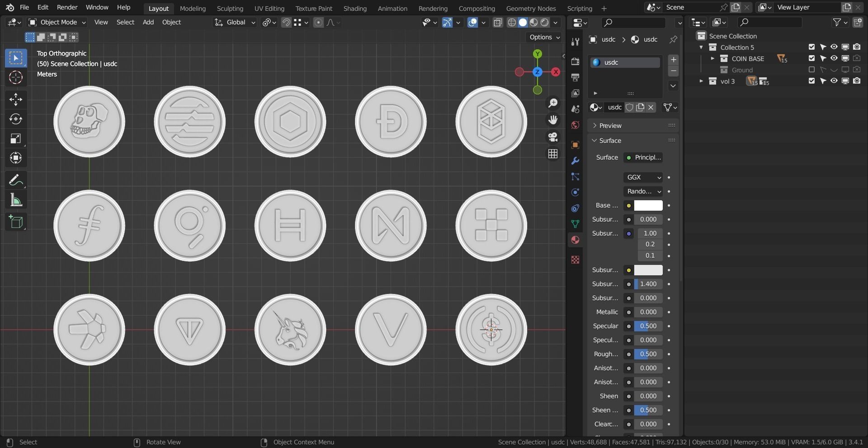Open the Object properties tab
Viewport: 868px width, 448px height.
click(575, 145)
